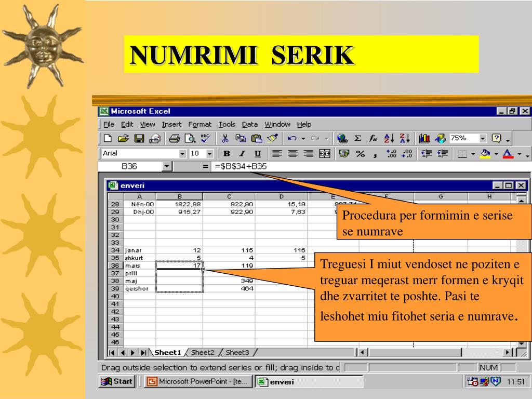Open the Undo history dropdown arrow

click(x=303, y=138)
